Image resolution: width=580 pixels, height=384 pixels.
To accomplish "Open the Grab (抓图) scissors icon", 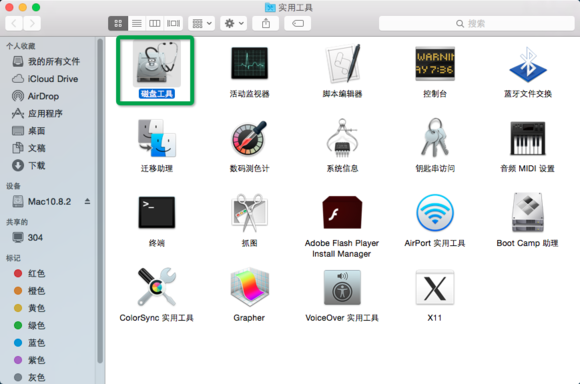I will [x=249, y=213].
